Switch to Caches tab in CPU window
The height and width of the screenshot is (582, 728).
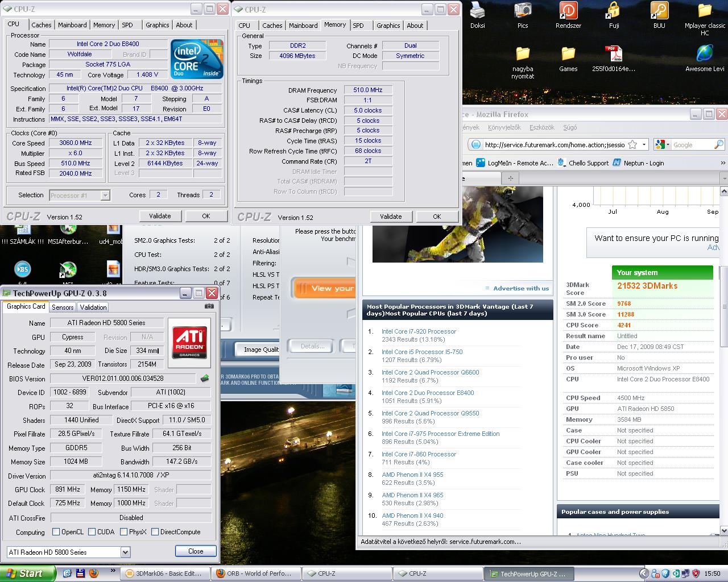(x=42, y=25)
